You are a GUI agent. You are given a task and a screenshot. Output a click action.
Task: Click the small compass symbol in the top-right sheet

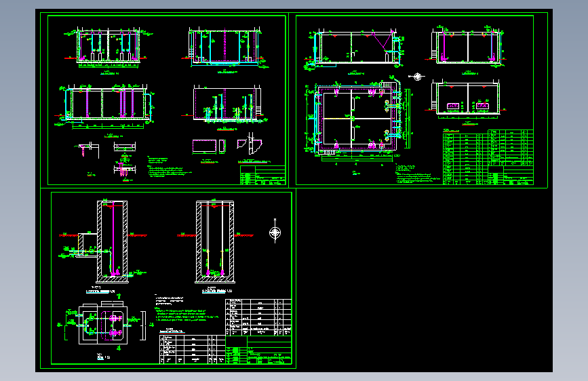coord(416,77)
